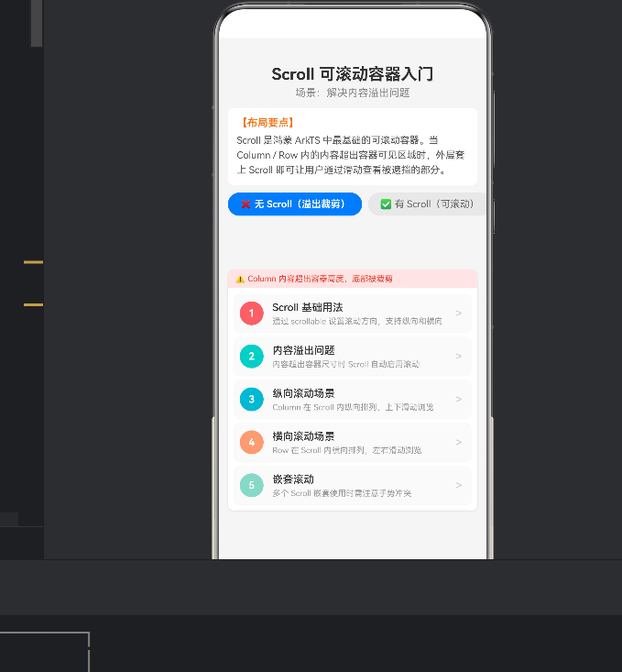Expand chevron on Scroll 基础用法 row
Screen dimensions: 622x672
click(459, 314)
